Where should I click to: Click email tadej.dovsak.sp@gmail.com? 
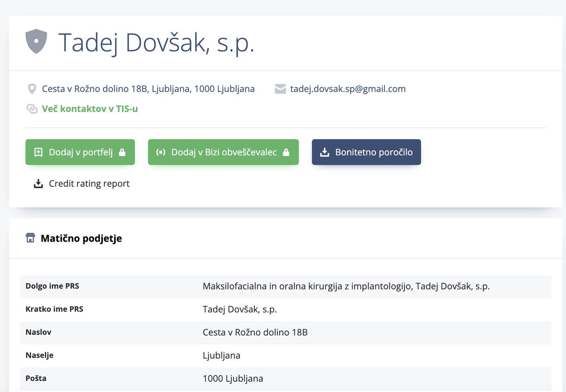coord(348,89)
